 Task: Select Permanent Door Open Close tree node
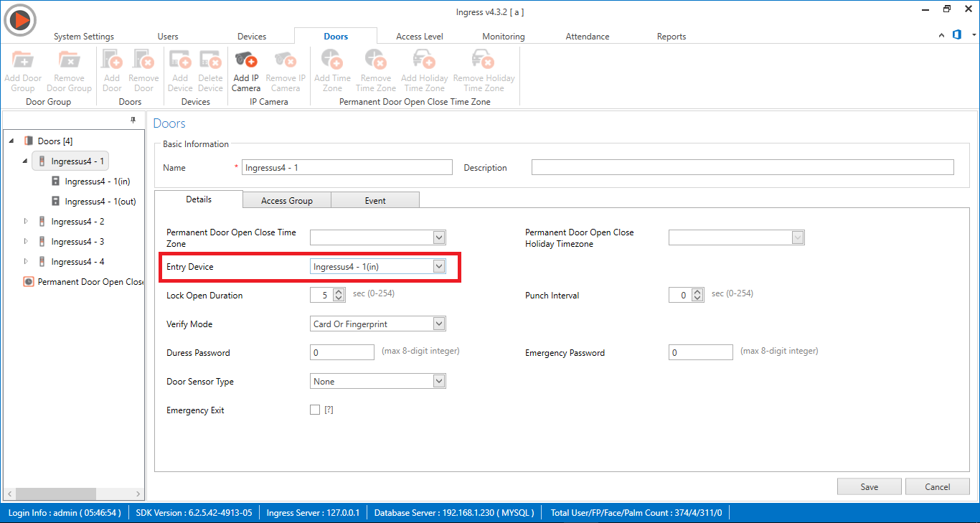84,282
